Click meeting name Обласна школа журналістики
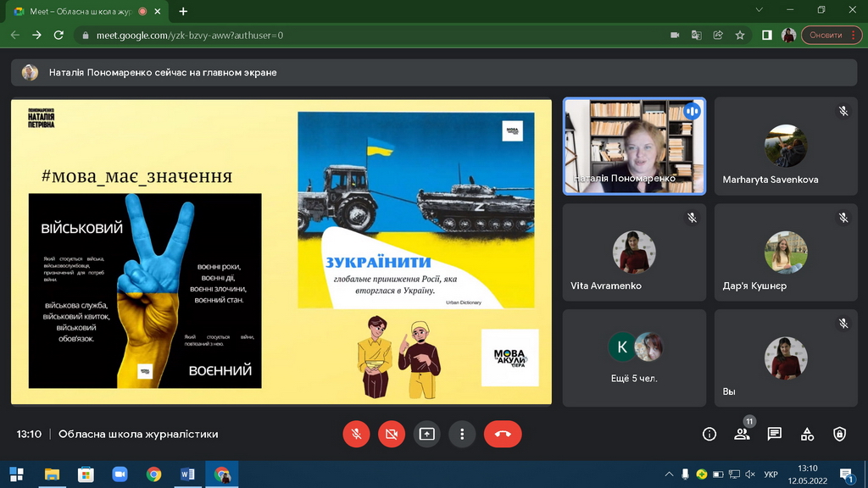The height and width of the screenshot is (488, 868). coord(138,435)
